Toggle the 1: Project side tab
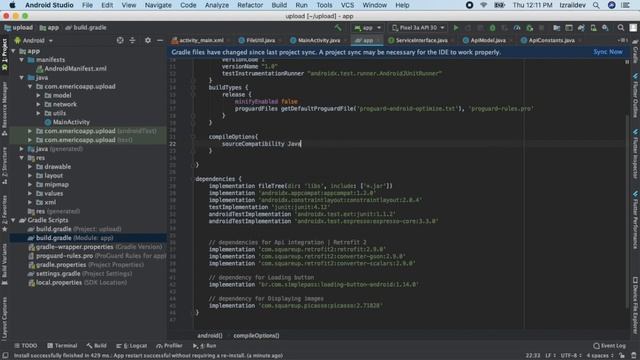Screen dimensions: 640x360 pos(4,54)
